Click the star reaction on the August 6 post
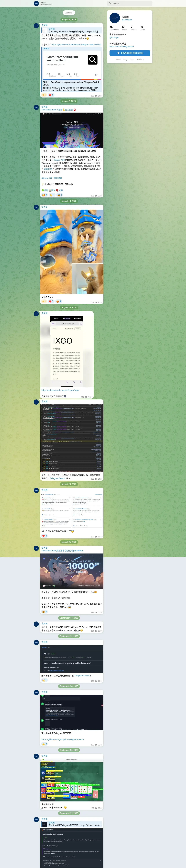Viewport: 186px width, 868px height. 44,95
